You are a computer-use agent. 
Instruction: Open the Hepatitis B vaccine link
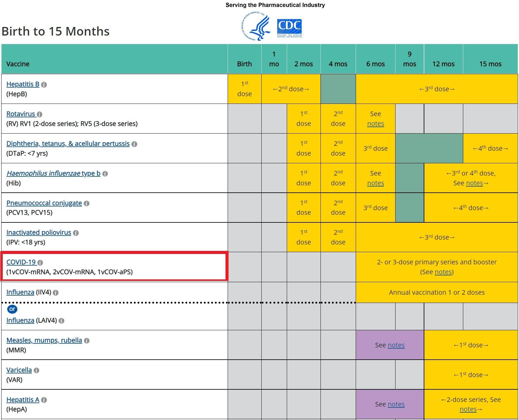point(23,84)
